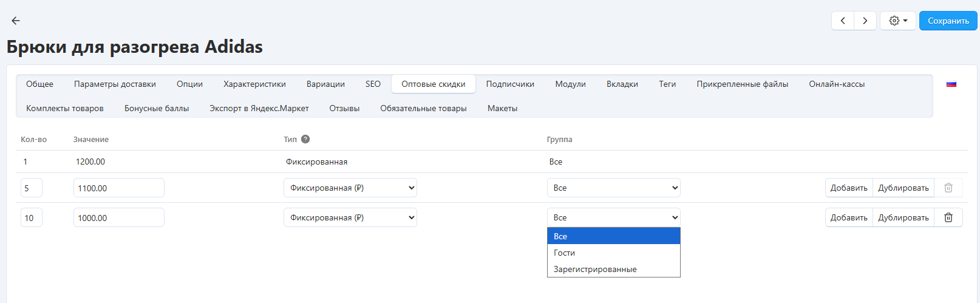
Task: Open the Опции tab
Action: pos(189,84)
